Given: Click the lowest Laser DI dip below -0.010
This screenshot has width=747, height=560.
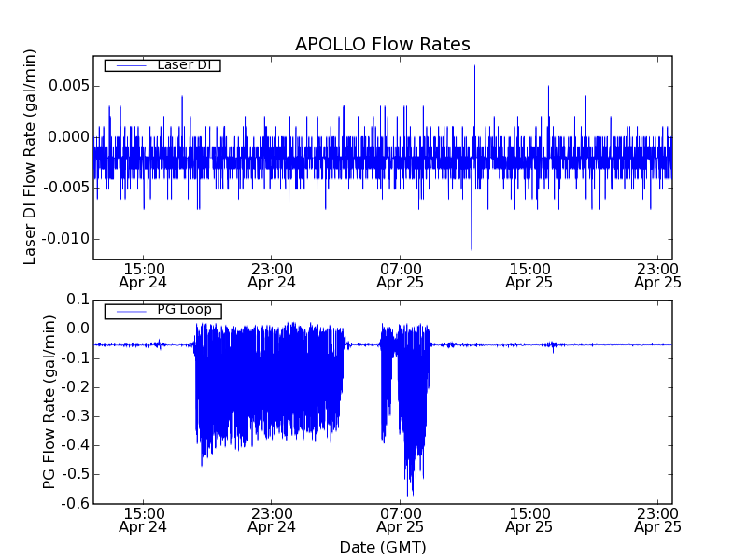Looking at the screenshot, I should click(472, 248).
